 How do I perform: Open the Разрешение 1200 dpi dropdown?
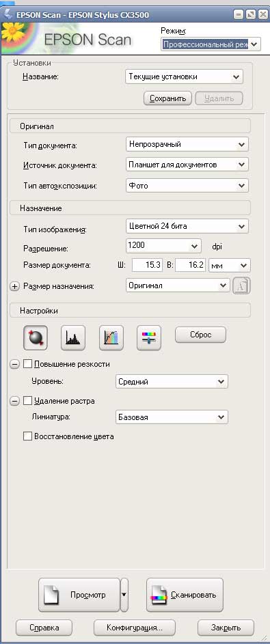point(163,246)
